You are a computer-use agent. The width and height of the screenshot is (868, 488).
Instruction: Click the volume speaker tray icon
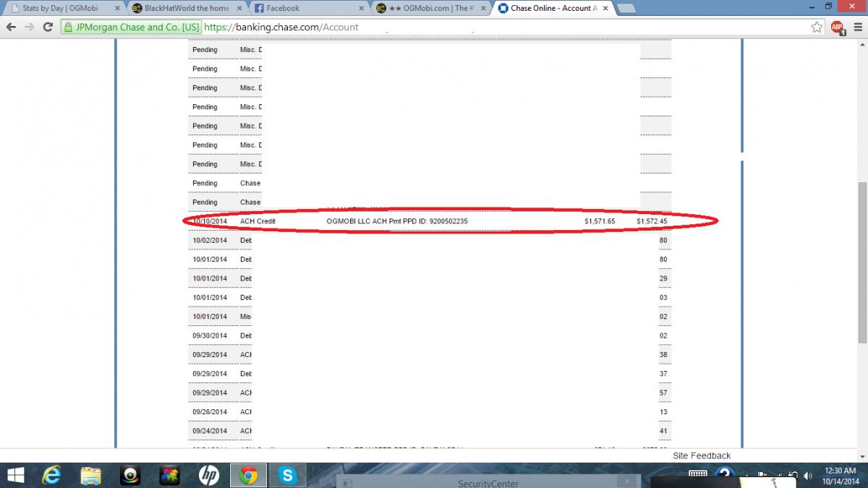808,476
